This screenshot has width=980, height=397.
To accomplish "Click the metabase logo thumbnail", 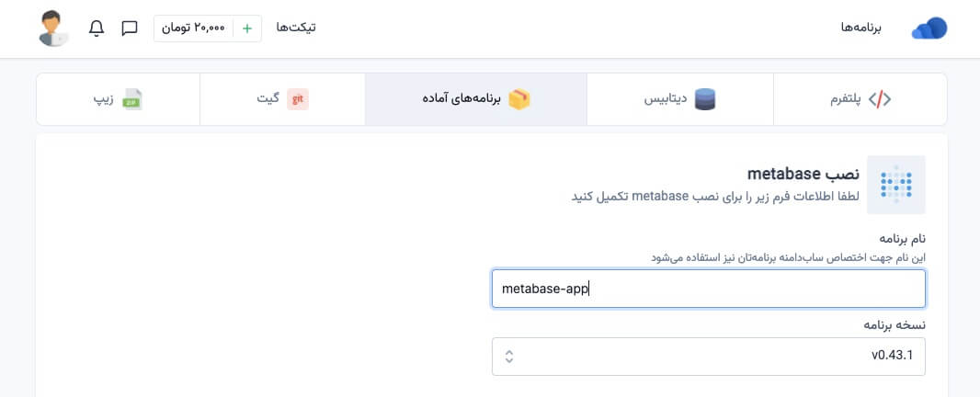I will (895, 185).
